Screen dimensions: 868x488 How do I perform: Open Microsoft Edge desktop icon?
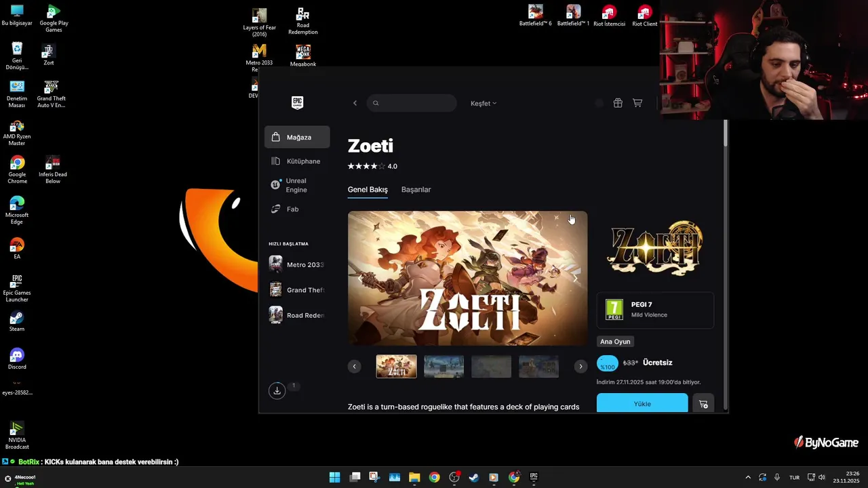tap(17, 211)
